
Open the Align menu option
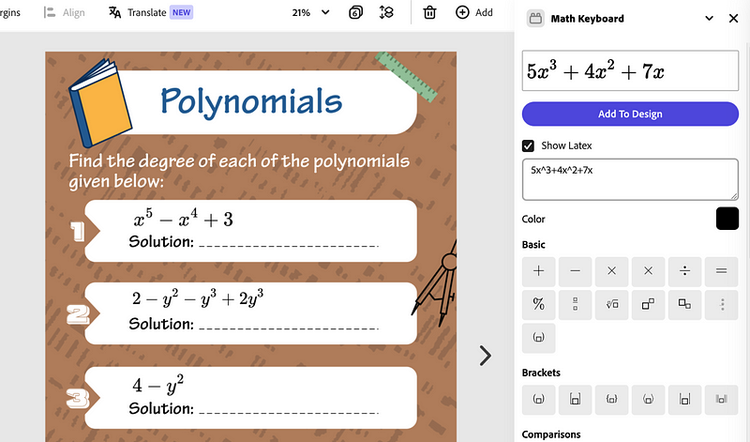(x=64, y=12)
